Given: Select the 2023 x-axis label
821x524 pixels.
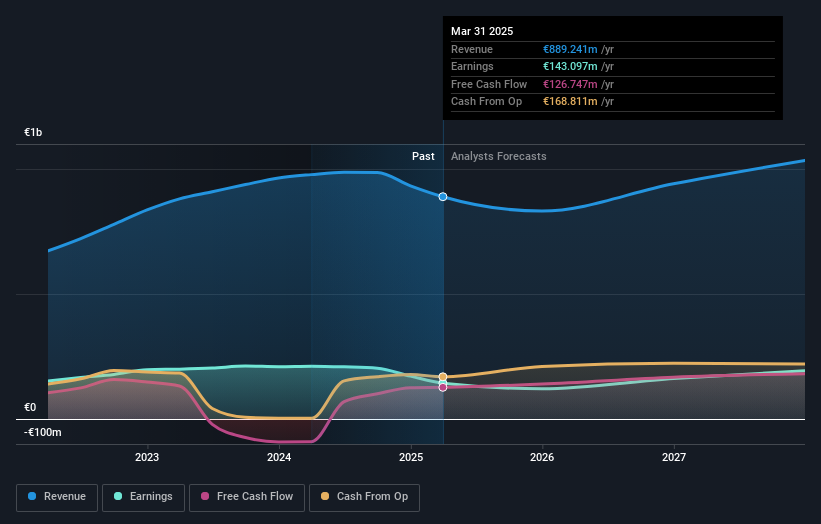Looking at the screenshot, I should [x=147, y=457].
